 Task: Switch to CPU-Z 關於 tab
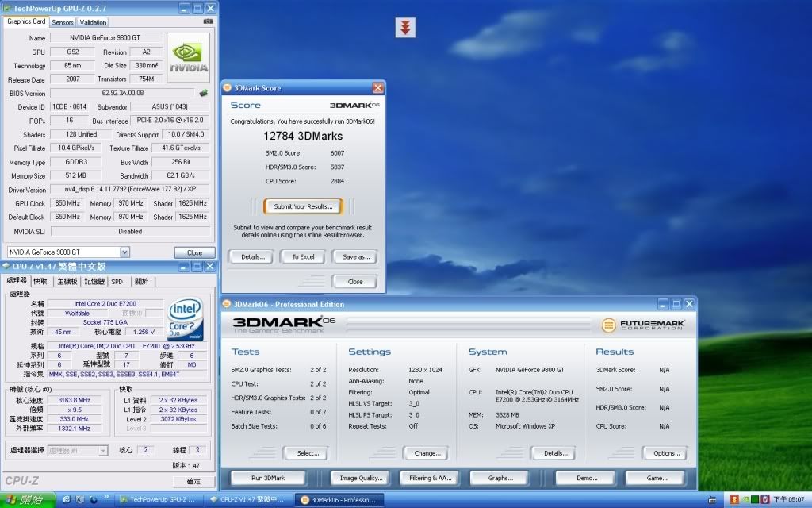point(141,282)
